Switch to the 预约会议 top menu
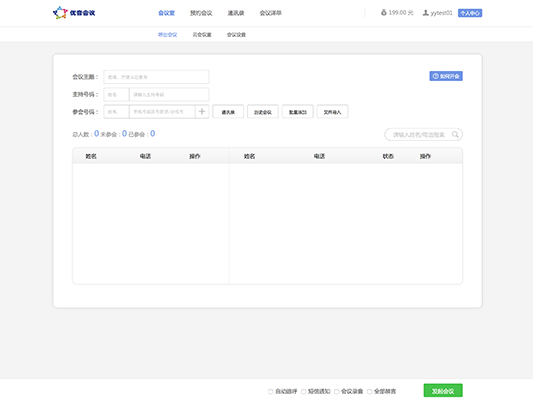 (201, 13)
